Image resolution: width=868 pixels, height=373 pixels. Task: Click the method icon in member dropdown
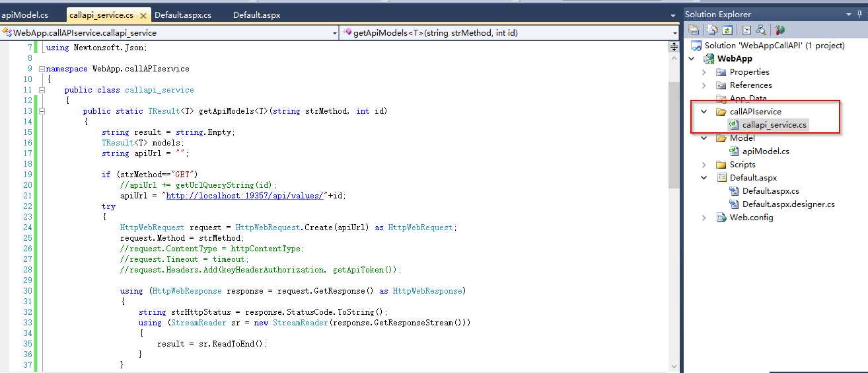click(347, 32)
